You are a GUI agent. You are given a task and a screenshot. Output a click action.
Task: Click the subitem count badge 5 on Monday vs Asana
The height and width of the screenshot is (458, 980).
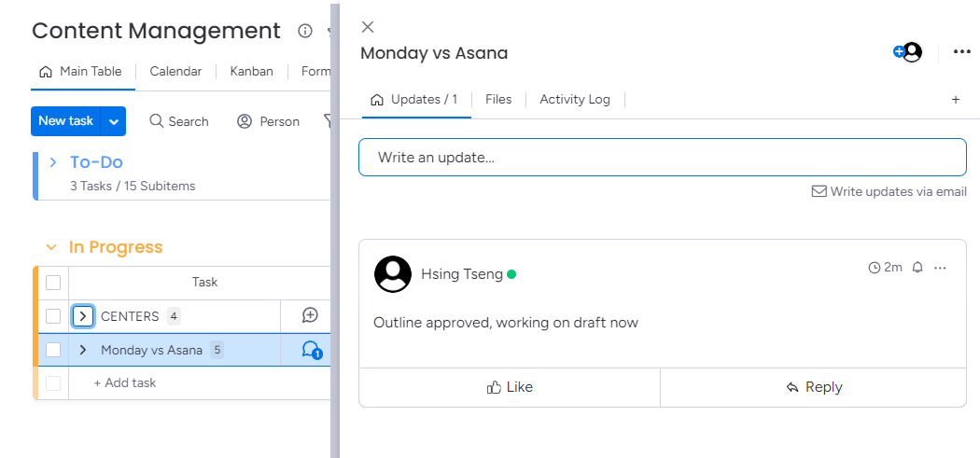[x=217, y=350]
